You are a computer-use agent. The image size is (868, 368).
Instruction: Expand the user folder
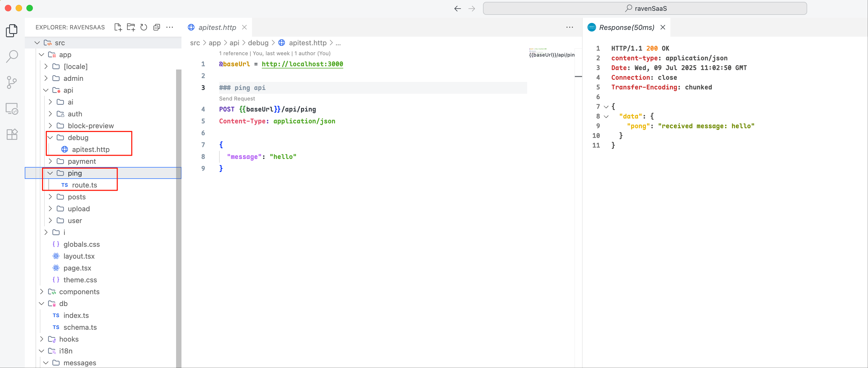coord(51,221)
